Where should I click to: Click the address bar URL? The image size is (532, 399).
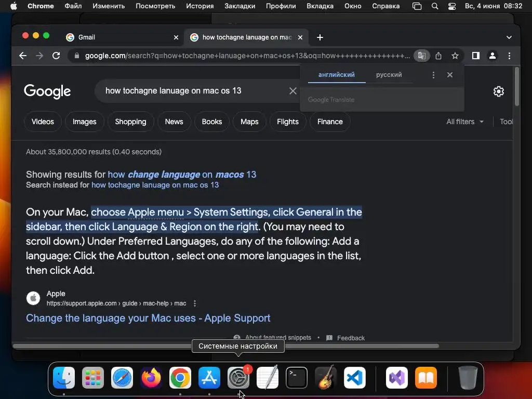tap(247, 56)
